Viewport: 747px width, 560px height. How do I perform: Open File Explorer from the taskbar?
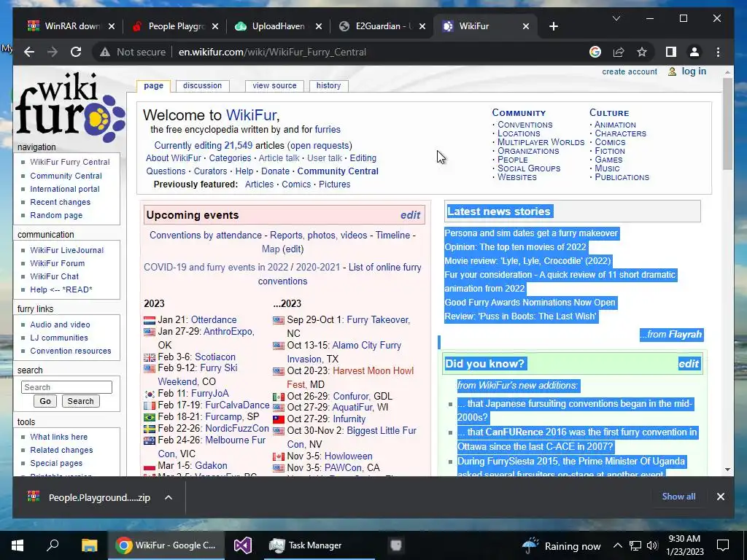(89, 545)
